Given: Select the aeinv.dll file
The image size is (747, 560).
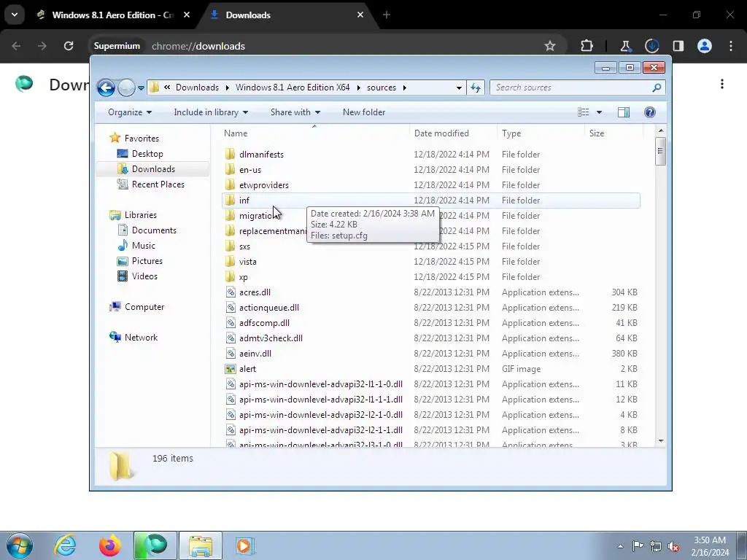Looking at the screenshot, I should tap(255, 354).
